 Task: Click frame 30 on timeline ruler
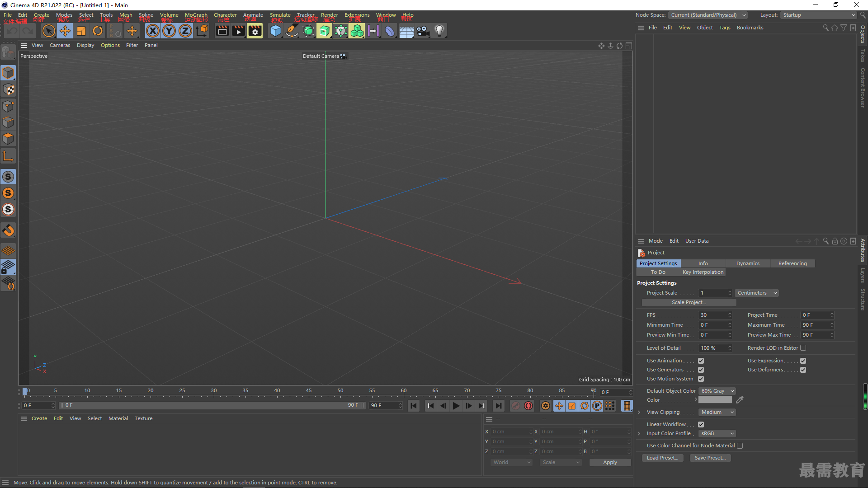tap(214, 391)
